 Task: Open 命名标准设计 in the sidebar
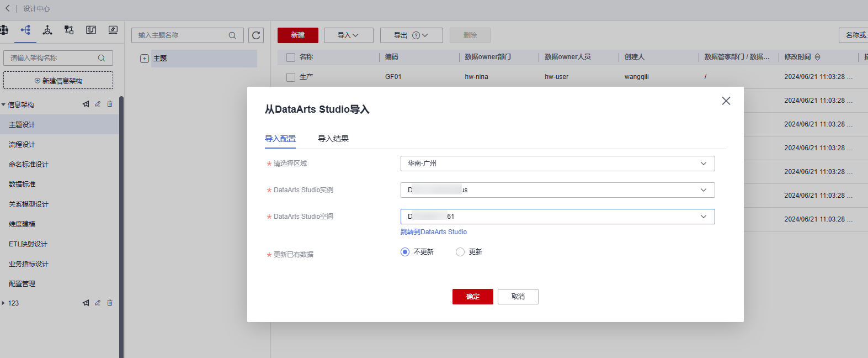pos(59,165)
